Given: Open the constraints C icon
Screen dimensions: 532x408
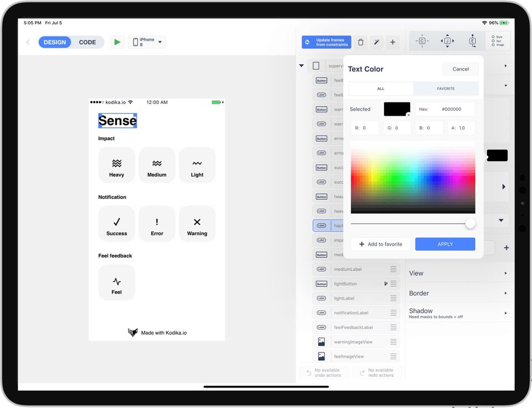Looking at the screenshot, I should click(x=422, y=41).
